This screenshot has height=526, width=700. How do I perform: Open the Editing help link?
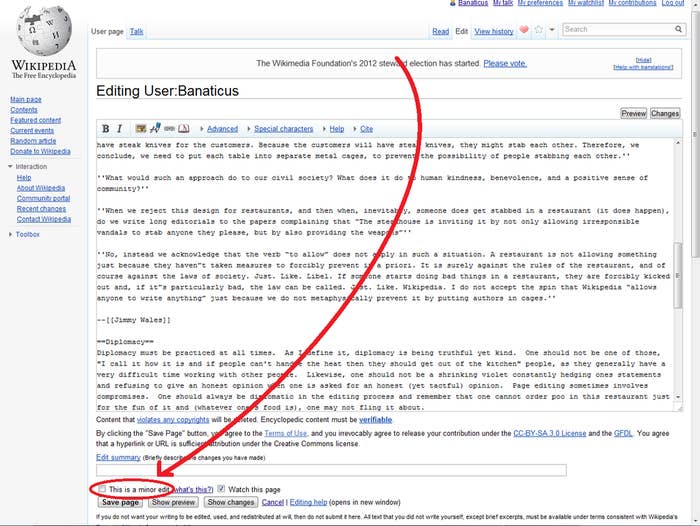click(x=308, y=502)
